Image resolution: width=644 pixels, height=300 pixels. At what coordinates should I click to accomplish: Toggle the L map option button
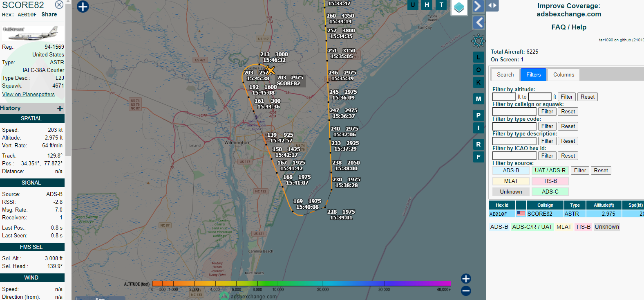[x=479, y=57]
